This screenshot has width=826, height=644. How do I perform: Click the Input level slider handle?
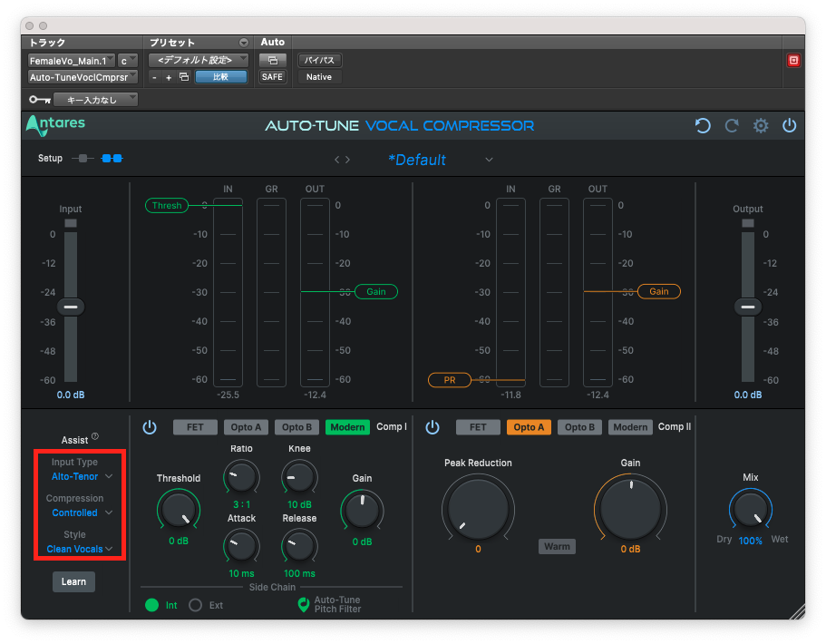click(x=71, y=307)
